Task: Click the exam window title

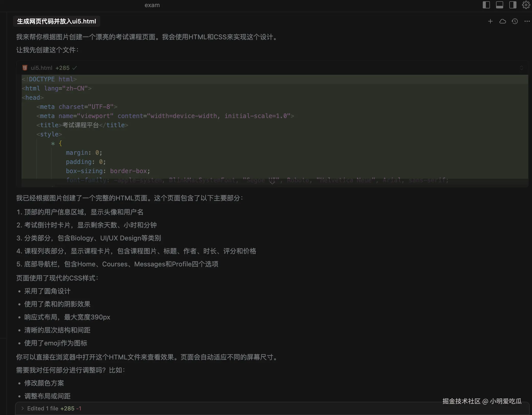Action: point(152,5)
